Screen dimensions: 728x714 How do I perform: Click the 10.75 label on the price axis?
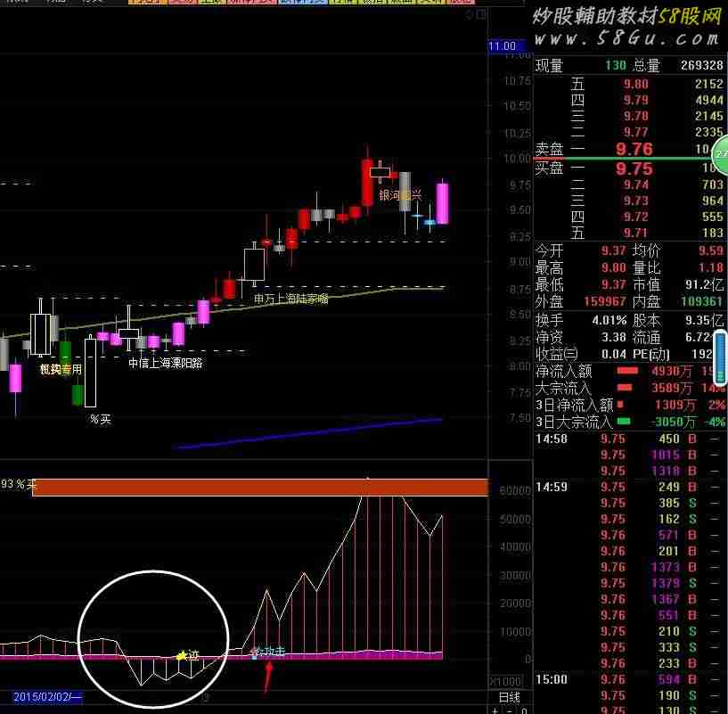[517, 81]
